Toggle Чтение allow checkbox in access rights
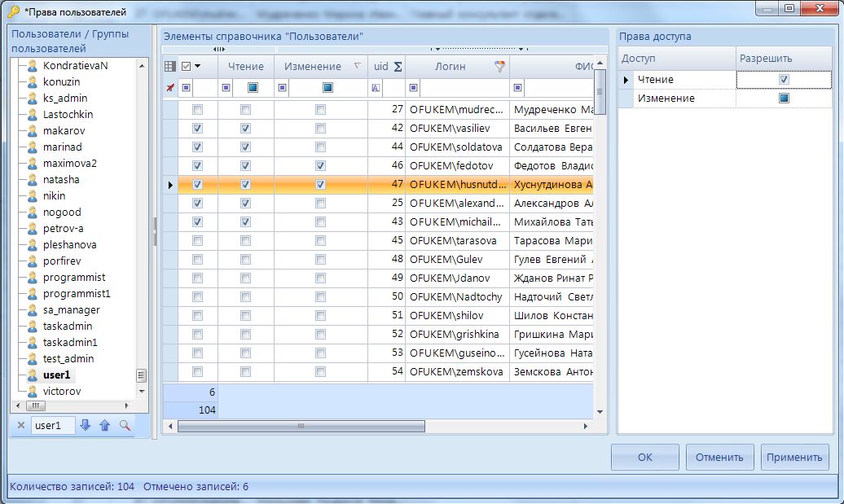 (x=784, y=80)
